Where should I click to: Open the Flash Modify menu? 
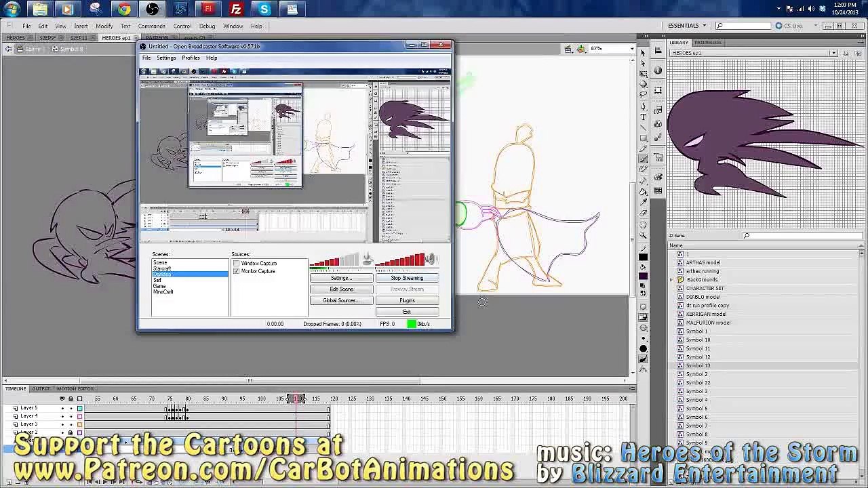tap(104, 26)
